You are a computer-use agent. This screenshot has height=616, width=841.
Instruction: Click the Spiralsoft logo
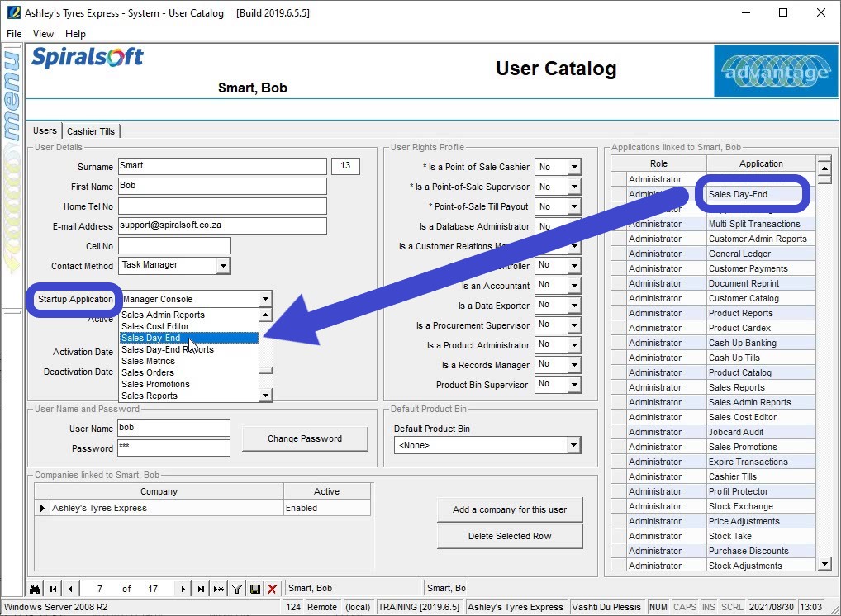pyautogui.click(x=88, y=57)
